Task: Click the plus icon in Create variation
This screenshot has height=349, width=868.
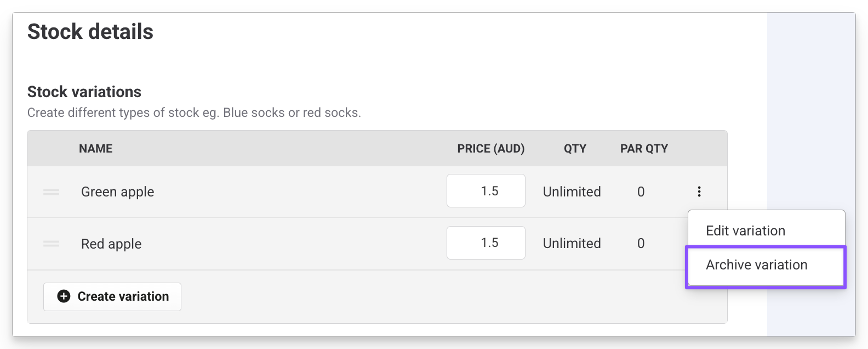Action: [x=64, y=296]
